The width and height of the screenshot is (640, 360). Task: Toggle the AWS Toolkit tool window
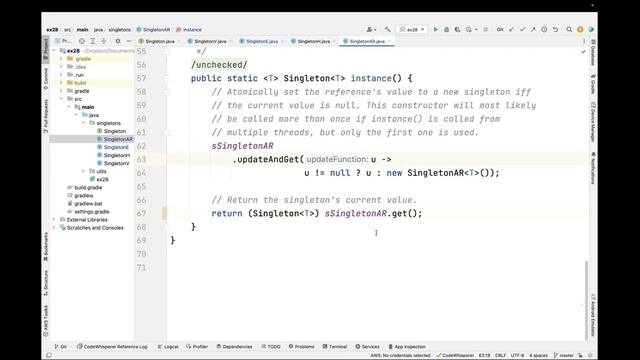tap(45, 320)
